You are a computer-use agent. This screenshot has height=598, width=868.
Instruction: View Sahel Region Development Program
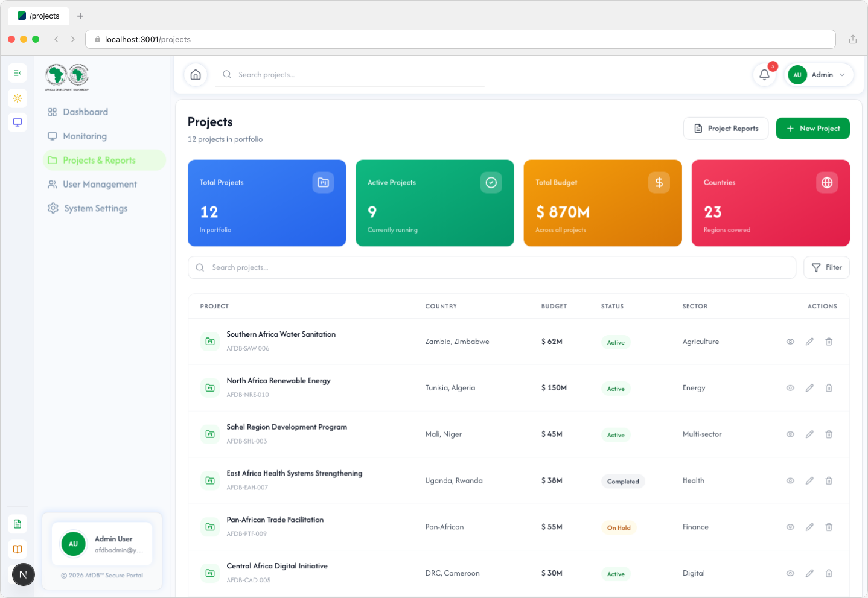click(x=790, y=434)
